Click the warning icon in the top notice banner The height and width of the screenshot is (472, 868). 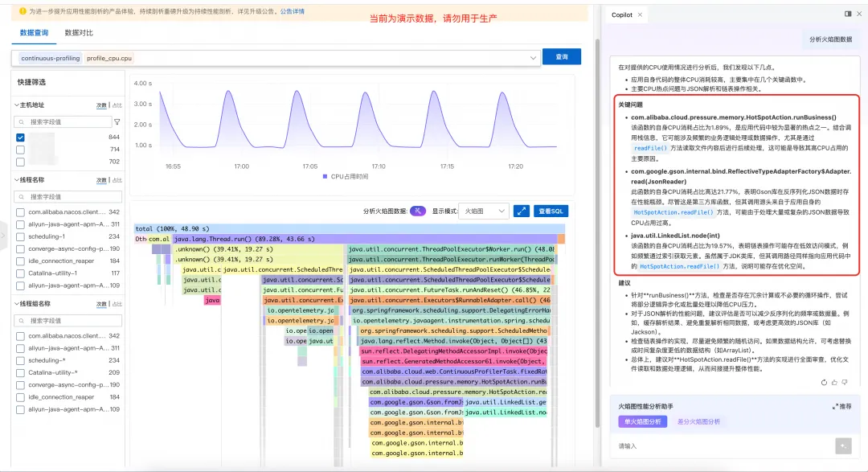coord(23,11)
